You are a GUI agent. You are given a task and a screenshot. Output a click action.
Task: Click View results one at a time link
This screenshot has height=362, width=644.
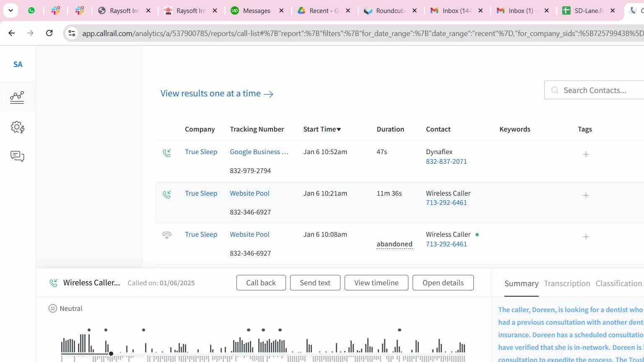217,93
